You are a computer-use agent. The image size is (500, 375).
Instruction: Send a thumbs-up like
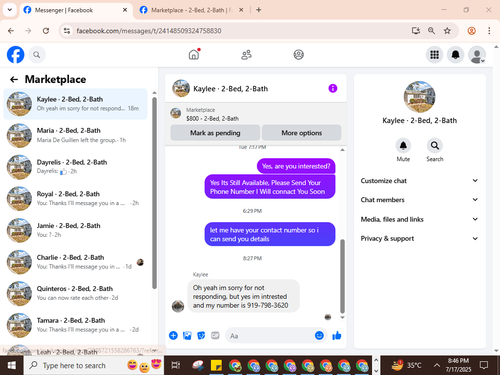(x=337, y=335)
